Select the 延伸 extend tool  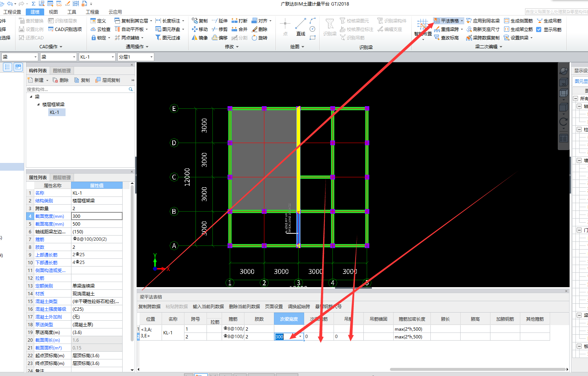point(219,21)
